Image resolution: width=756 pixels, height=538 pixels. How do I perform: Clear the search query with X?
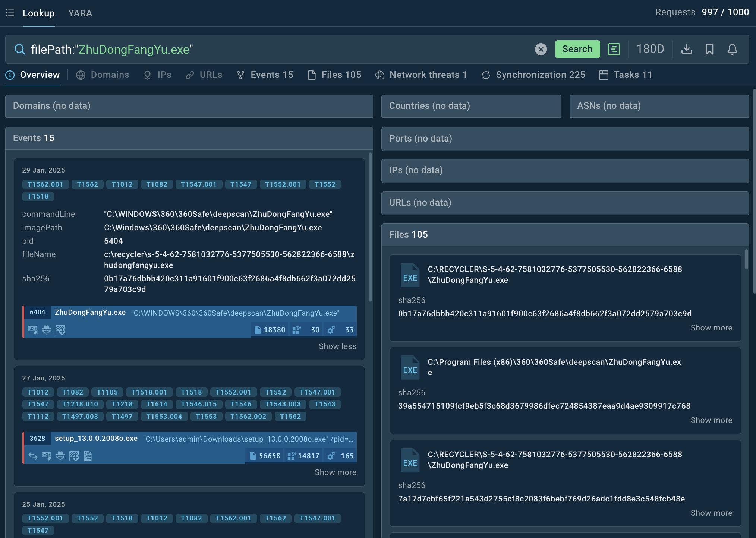pyautogui.click(x=541, y=49)
